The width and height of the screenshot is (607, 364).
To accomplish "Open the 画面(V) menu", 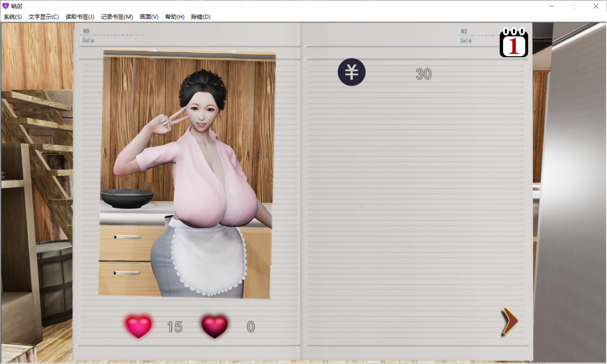I will [149, 17].
